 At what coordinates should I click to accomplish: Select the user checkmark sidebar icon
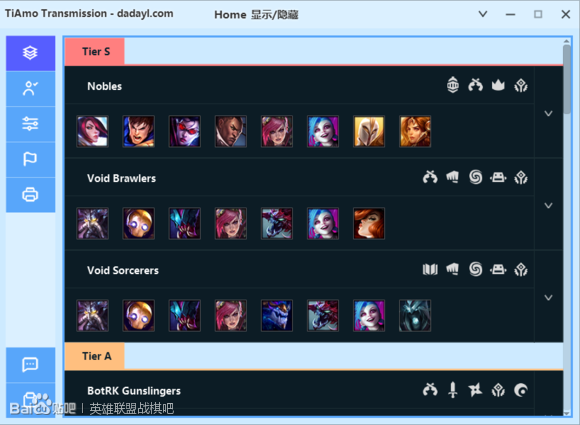[30, 89]
